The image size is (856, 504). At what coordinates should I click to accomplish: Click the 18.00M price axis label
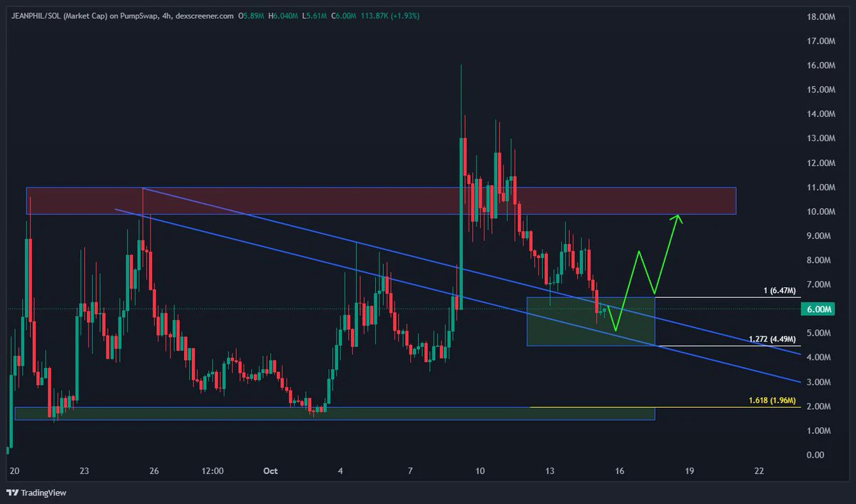click(820, 16)
